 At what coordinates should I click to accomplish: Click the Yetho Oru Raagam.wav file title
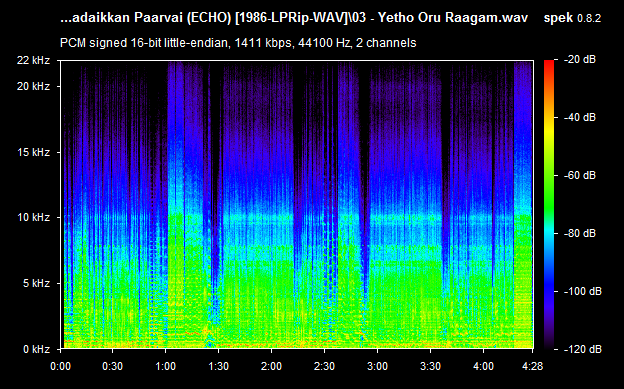click(453, 18)
